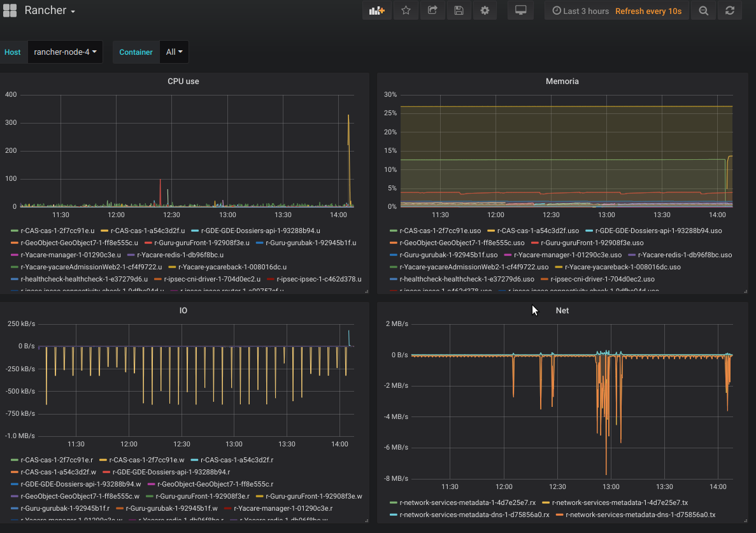Toggle r-Guru-guruFront-1-92908f3e.u CPU series
Viewport: 756px width, 533px height.
click(x=201, y=243)
